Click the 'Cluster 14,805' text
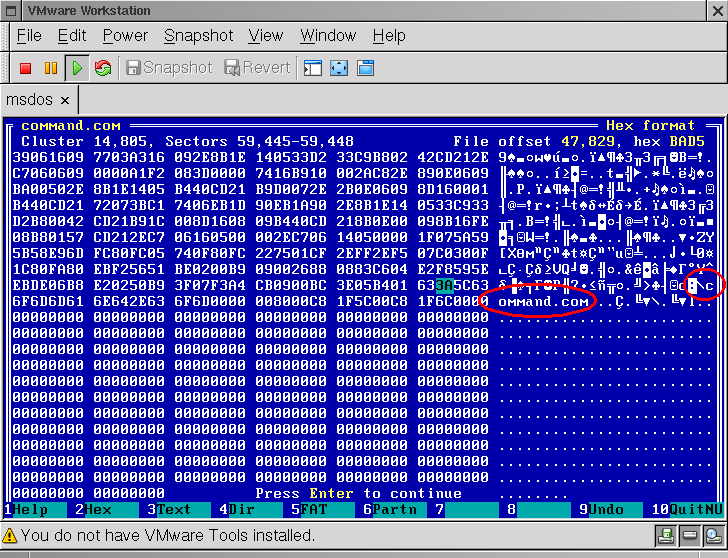 tap(84, 141)
